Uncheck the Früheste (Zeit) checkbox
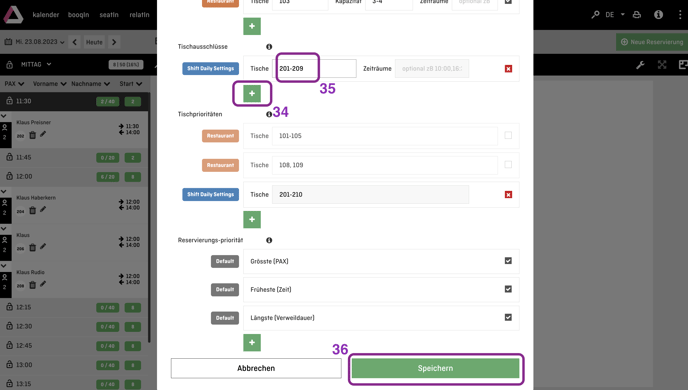The height and width of the screenshot is (390, 688). [x=508, y=289]
